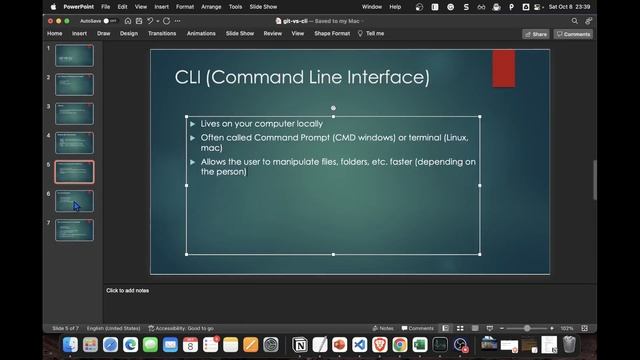Image resolution: width=640 pixels, height=360 pixels.
Task: Select slide 3 thumbnail
Action: tap(74, 113)
